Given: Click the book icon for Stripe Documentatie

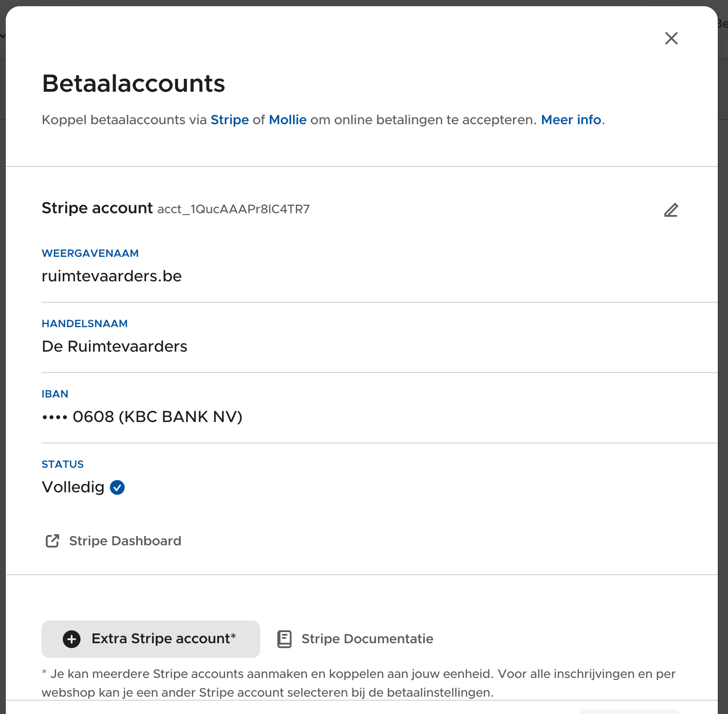Looking at the screenshot, I should point(284,639).
